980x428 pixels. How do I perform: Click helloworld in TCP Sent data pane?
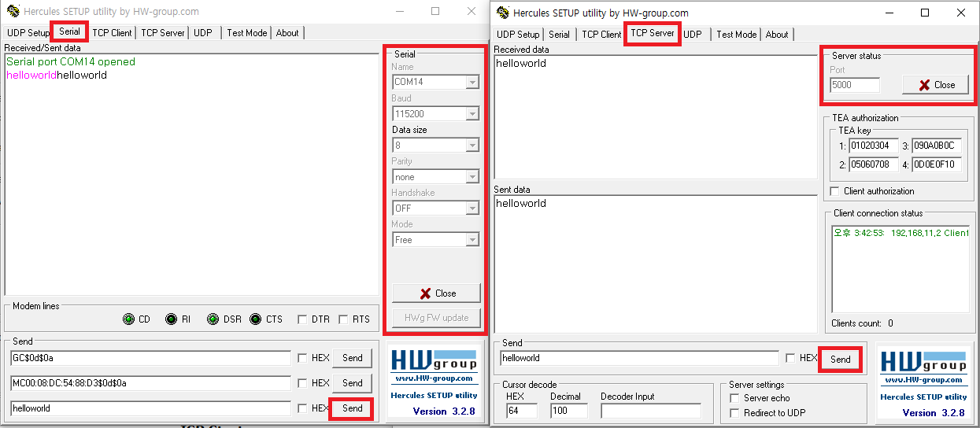click(x=521, y=203)
